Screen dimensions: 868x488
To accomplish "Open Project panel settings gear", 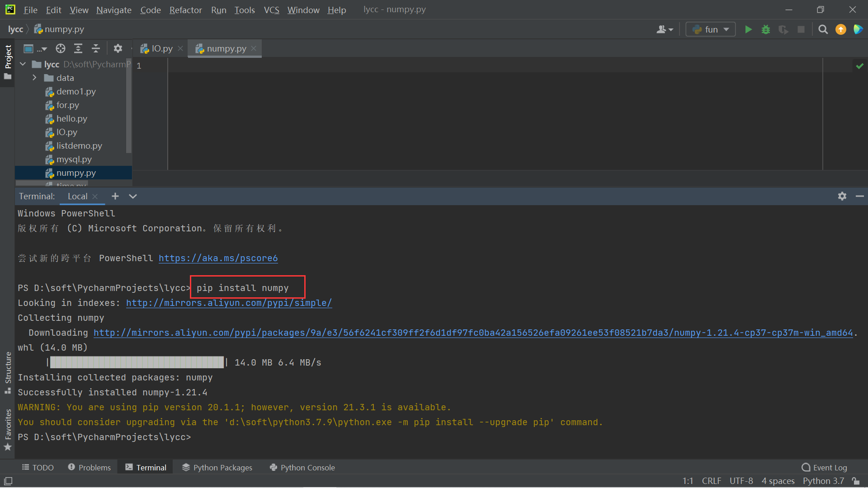I will tap(118, 48).
